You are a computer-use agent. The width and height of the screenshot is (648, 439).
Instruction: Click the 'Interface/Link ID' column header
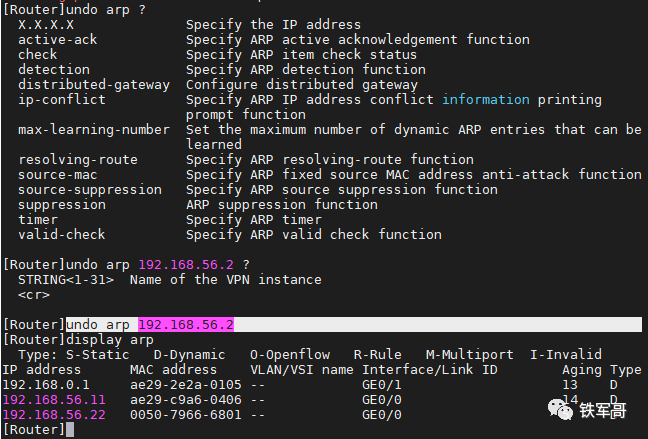(x=430, y=370)
